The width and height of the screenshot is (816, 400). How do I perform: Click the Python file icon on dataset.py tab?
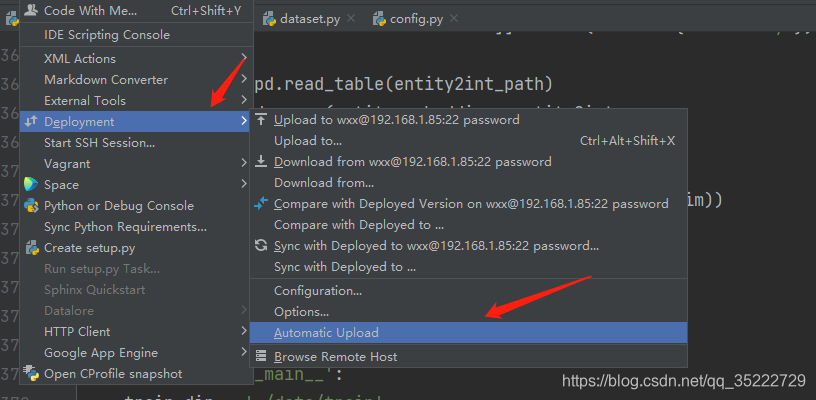[269, 20]
